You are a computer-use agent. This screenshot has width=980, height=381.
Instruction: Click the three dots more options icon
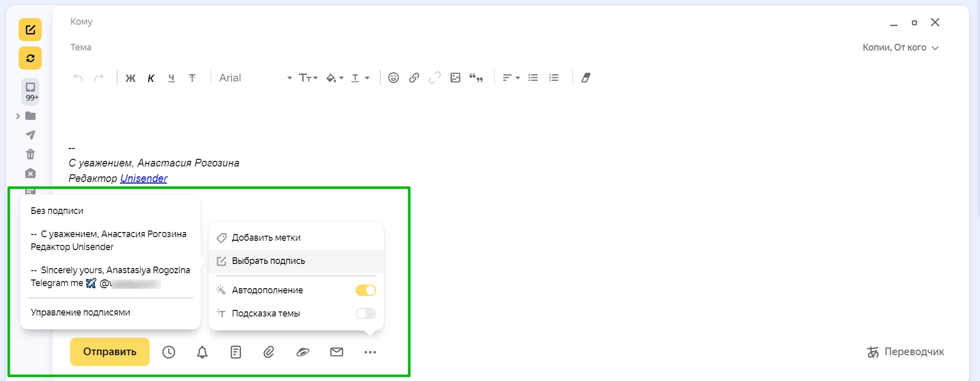click(x=370, y=352)
